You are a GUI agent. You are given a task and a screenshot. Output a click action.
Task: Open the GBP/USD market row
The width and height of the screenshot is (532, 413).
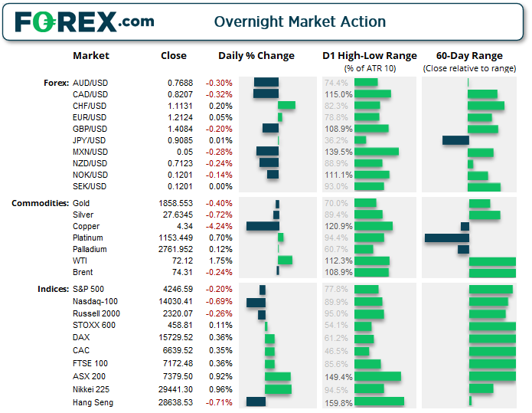coord(90,129)
